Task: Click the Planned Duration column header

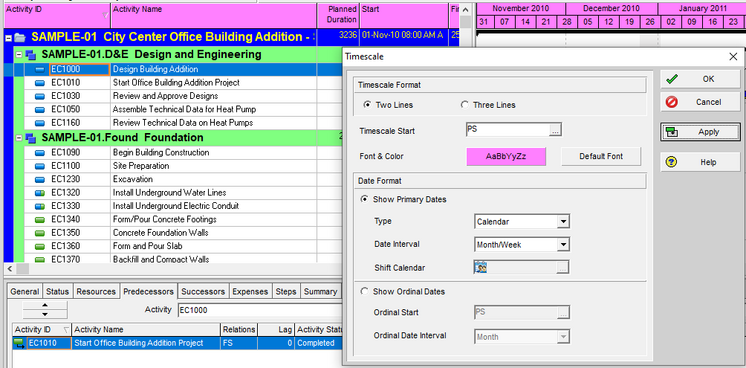Action: (338, 15)
